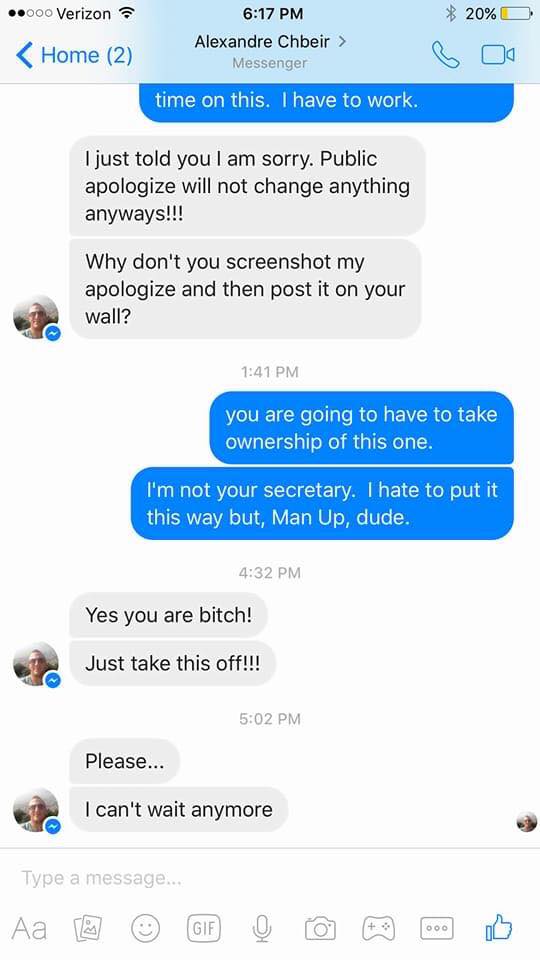Viewport: 540px width, 960px height.
Task: Tap the microphone voice message icon
Action: [x=262, y=928]
